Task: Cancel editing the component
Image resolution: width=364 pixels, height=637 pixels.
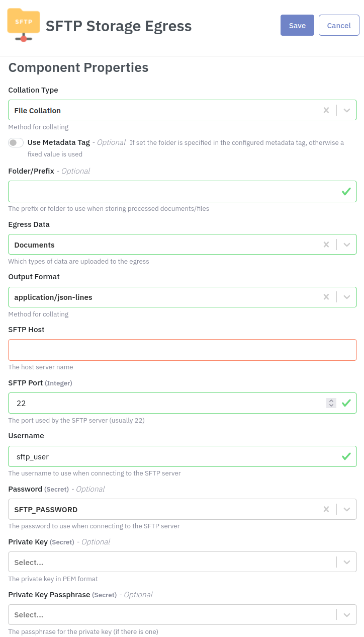Action: [x=339, y=25]
